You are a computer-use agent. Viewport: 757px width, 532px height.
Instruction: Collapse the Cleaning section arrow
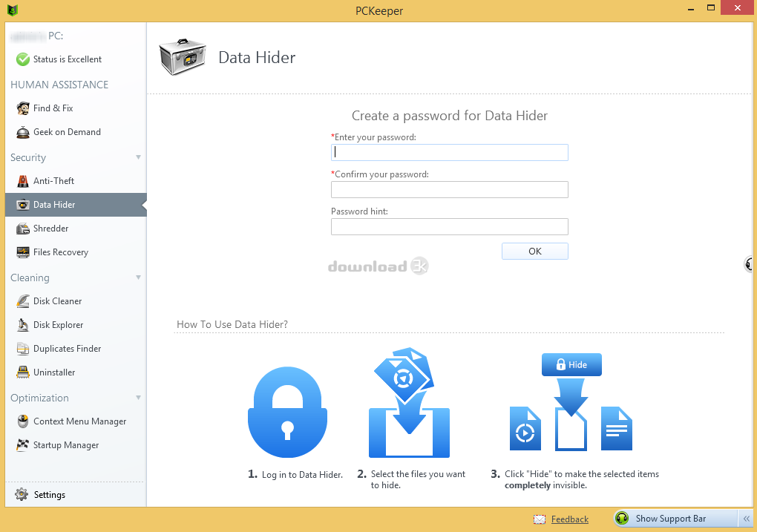139,278
